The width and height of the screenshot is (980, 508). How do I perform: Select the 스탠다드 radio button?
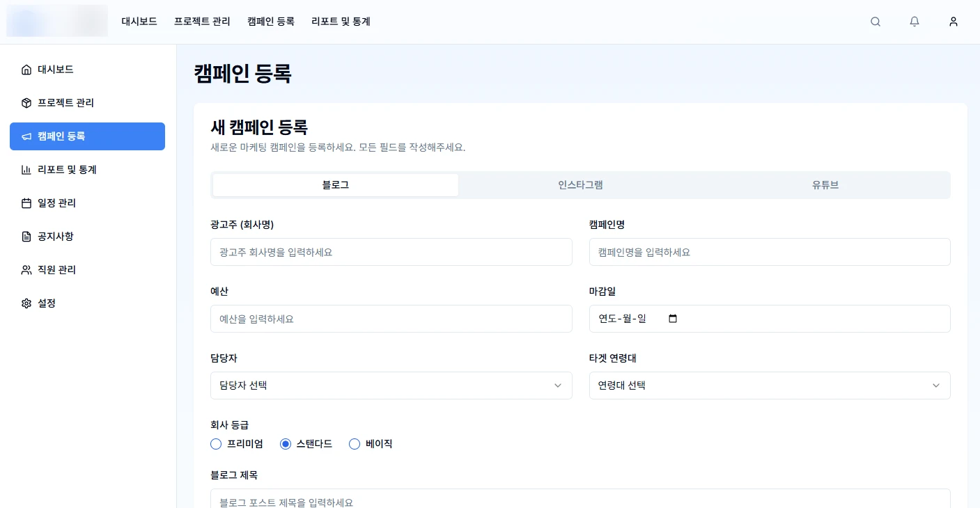point(286,444)
